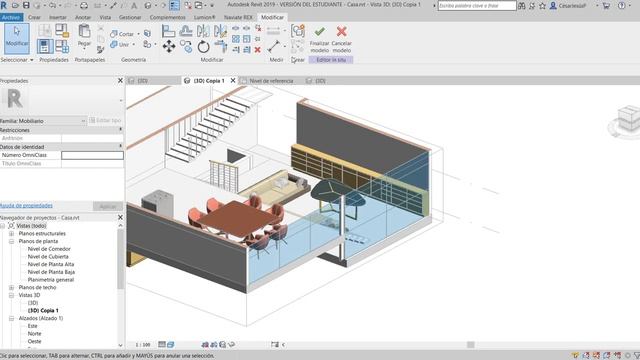Open the Cortar dropdown arrow

138,34
